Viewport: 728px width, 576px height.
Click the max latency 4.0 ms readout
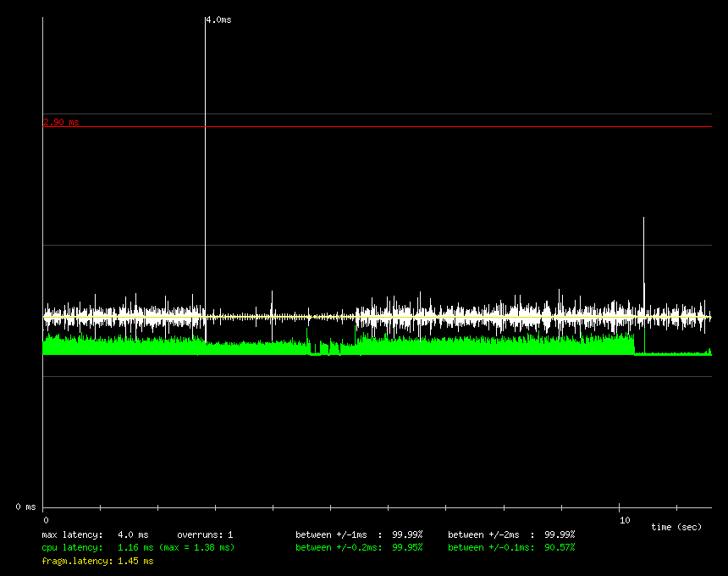point(95,534)
